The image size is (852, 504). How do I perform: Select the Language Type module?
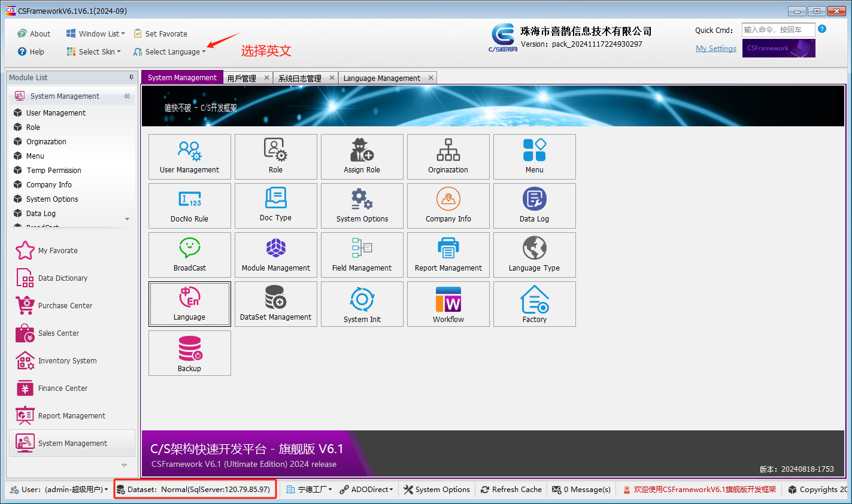pos(534,255)
